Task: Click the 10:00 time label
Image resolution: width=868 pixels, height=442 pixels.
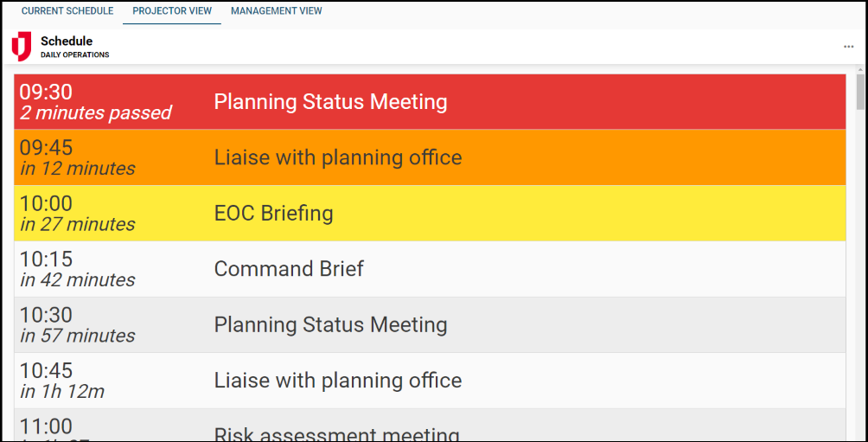Action: tap(46, 203)
